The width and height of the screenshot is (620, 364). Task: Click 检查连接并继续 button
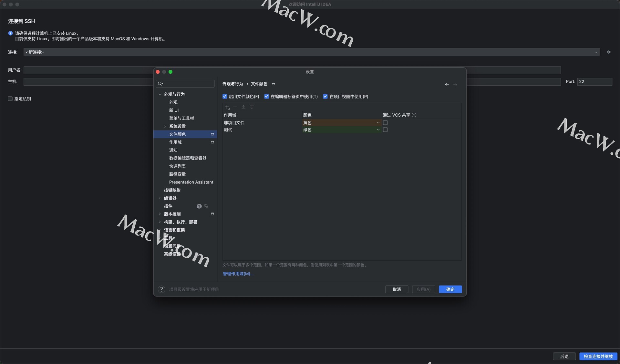pyautogui.click(x=598, y=357)
